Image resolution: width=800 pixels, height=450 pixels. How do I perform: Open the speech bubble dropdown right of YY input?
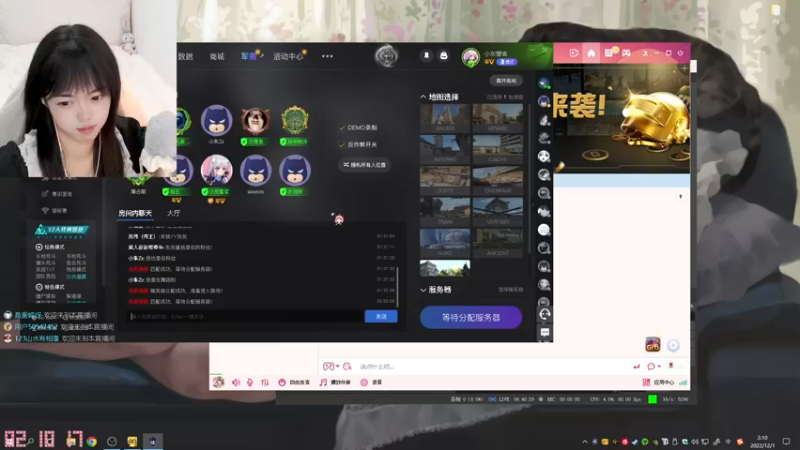653,366
